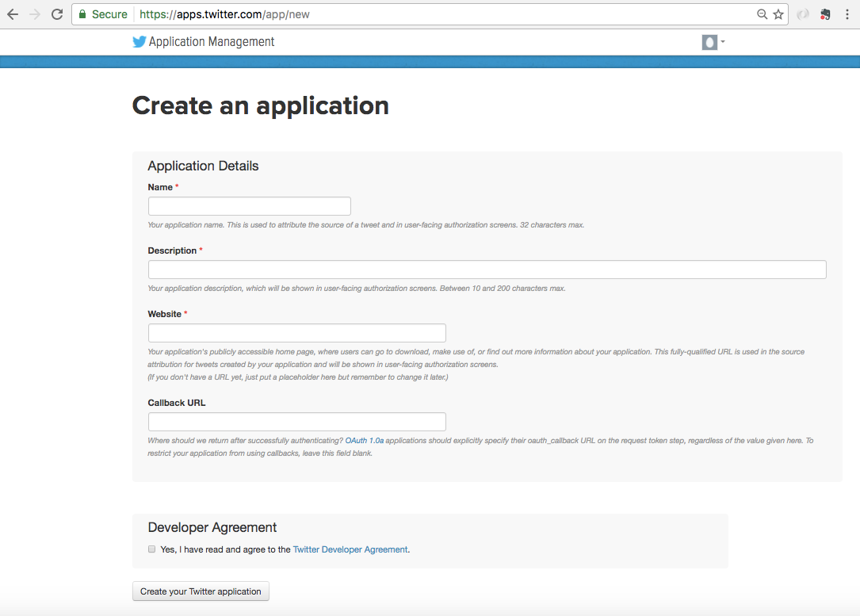The width and height of the screenshot is (860, 616).
Task: Click into the Description text box
Action: [487, 270]
